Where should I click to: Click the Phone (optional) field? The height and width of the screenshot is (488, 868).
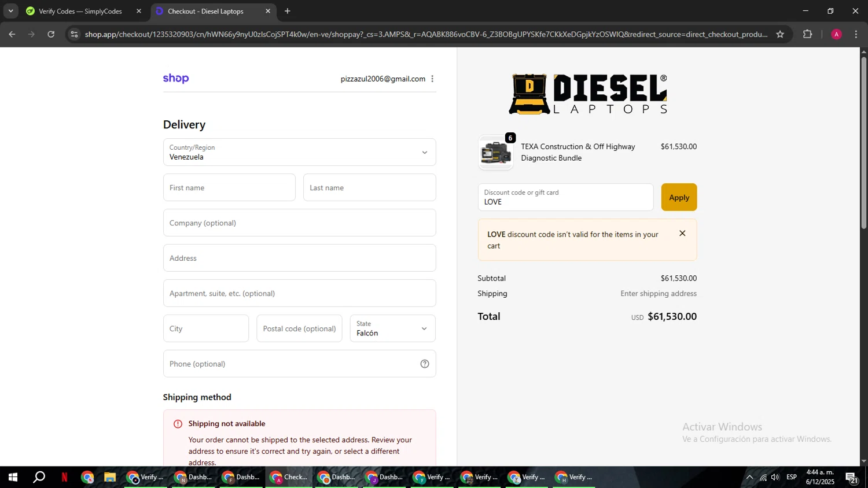click(299, 364)
